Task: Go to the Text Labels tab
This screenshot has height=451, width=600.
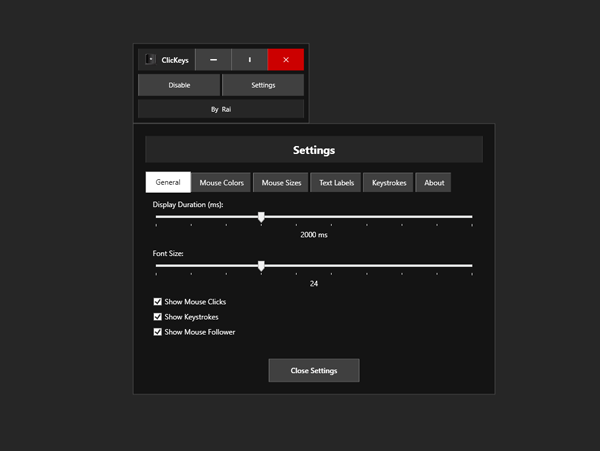Action: (335, 182)
